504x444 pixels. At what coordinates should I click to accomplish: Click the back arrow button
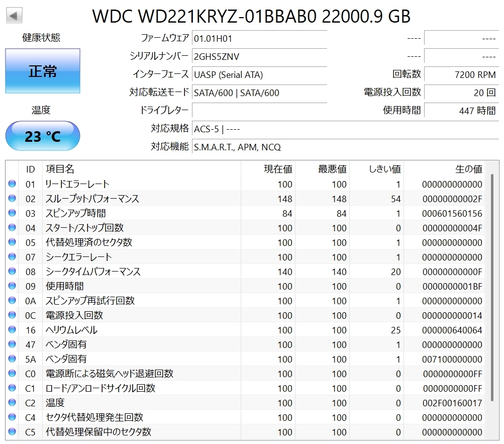(14, 16)
